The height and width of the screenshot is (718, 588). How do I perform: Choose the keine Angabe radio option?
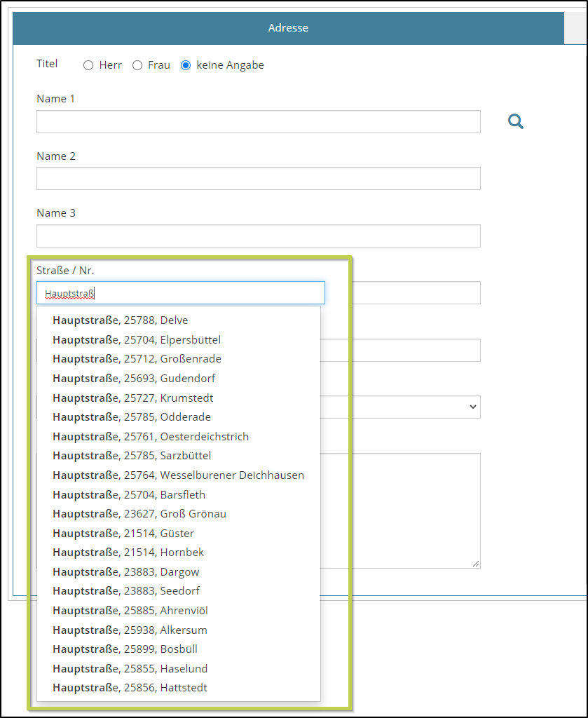(x=186, y=65)
